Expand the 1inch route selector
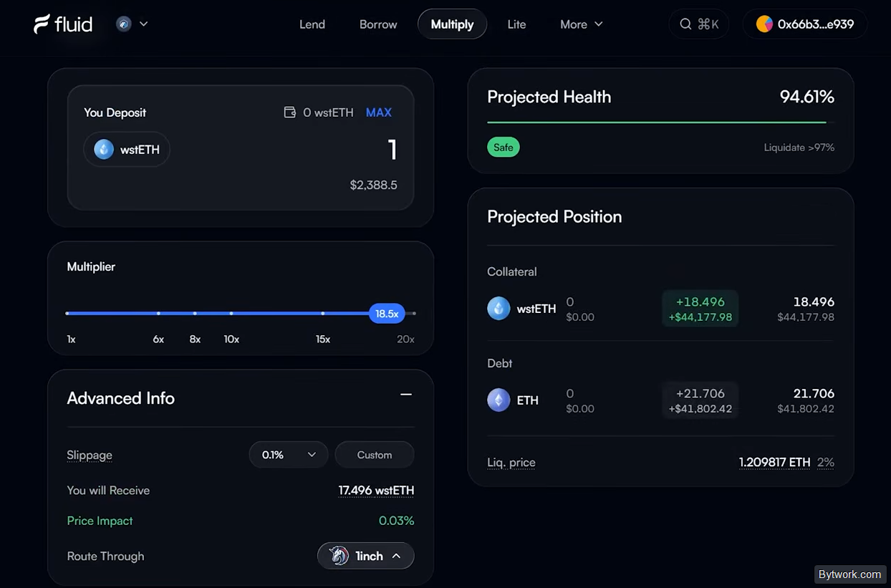 click(366, 556)
